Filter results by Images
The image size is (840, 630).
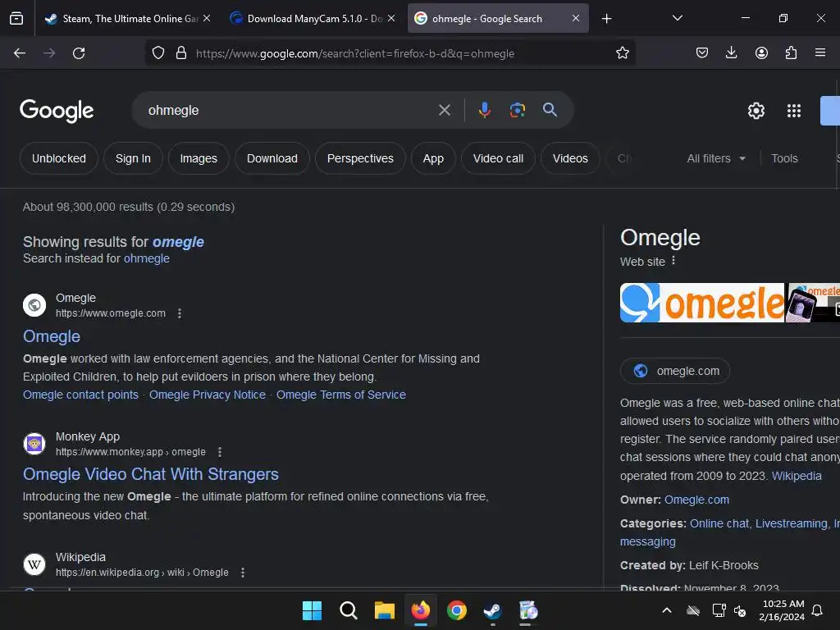click(x=199, y=158)
